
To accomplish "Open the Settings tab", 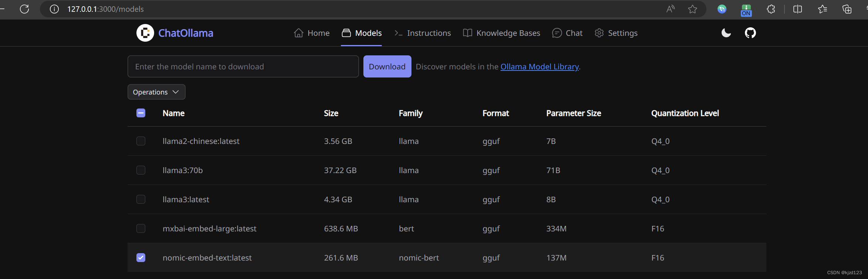I will click(x=616, y=33).
